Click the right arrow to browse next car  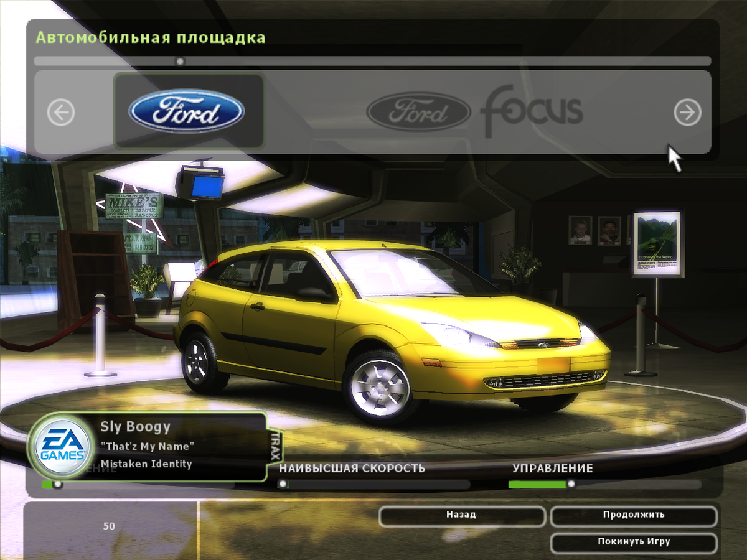(x=687, y=113)
